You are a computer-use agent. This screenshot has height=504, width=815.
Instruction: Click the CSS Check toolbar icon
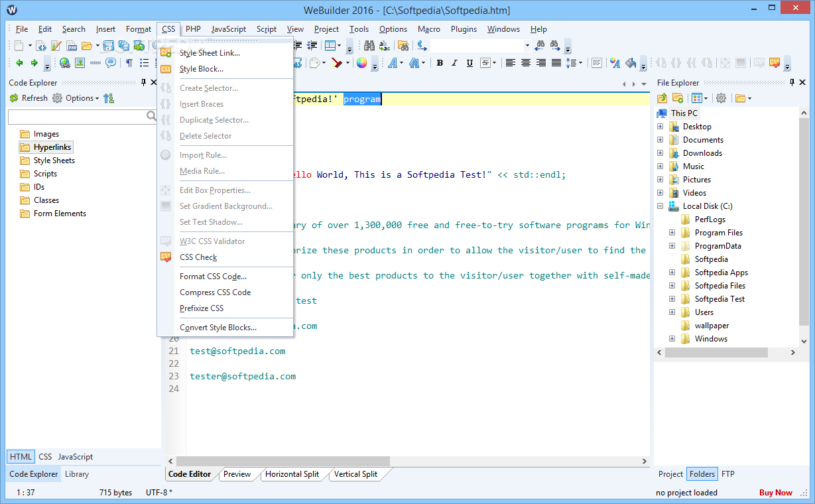pyautogui.click(x=774, y=63)
